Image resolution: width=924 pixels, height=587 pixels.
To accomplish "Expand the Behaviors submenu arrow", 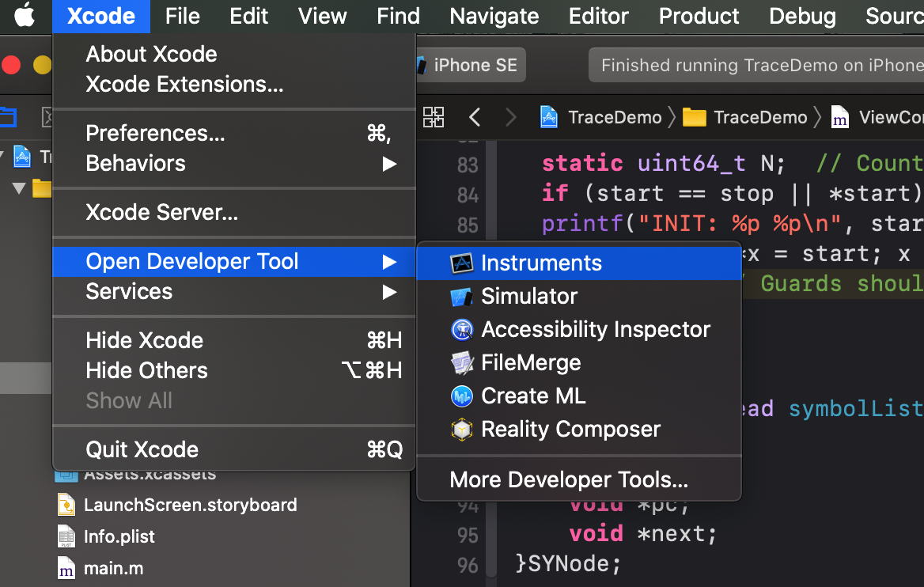I will [x=389, y=164].
